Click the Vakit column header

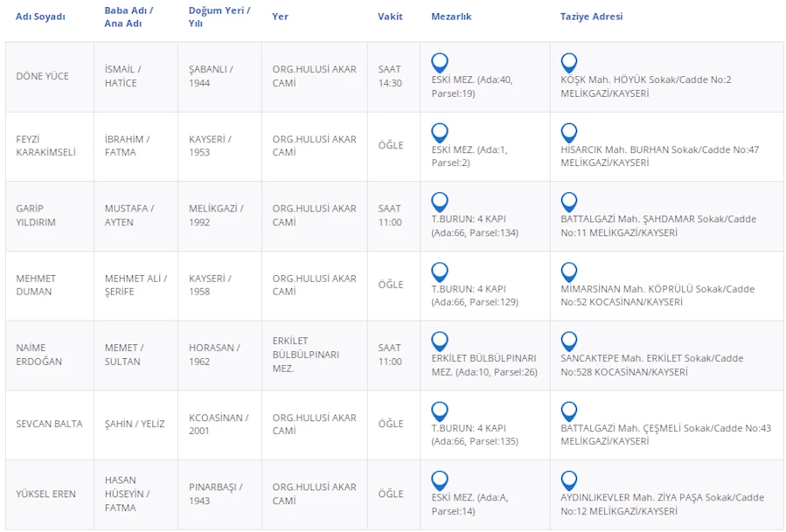pos(390,17)
